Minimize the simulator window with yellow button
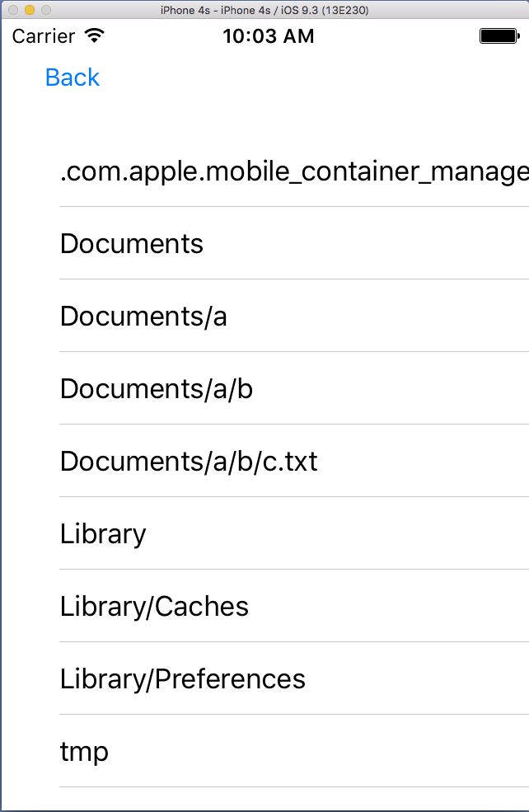The height and width of the screenshot is (812, 529). click(x=29, y=10)
